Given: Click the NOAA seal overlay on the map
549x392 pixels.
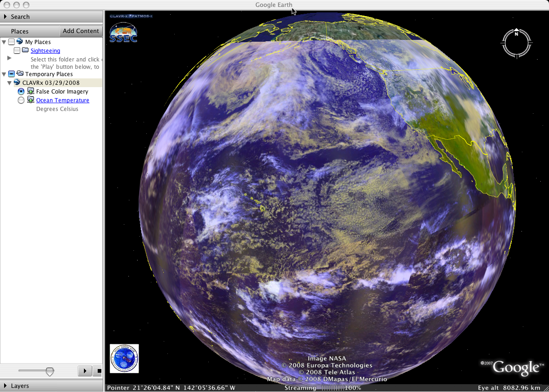Looking at the screenshot, I should tap(124, 359).
